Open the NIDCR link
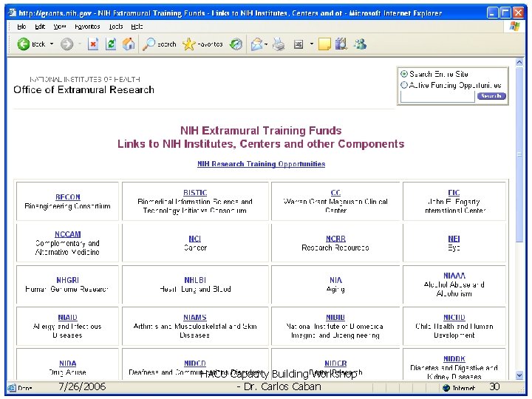 coord(335,364)
